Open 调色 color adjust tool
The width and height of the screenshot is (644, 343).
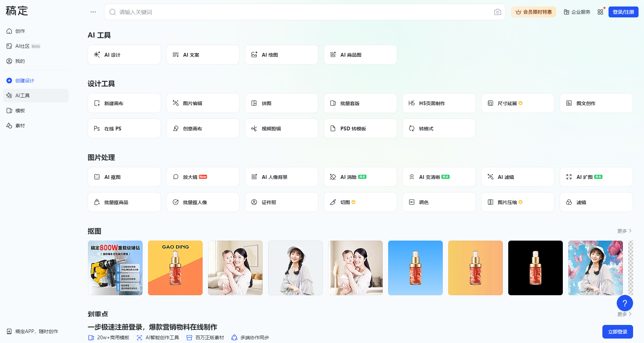coord(439,202)
